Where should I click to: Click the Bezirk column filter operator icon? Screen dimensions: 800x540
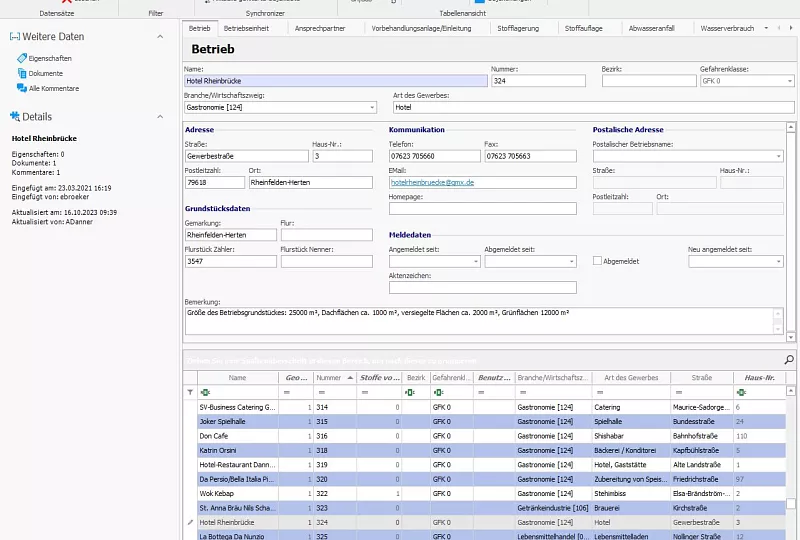pos(410,392)
